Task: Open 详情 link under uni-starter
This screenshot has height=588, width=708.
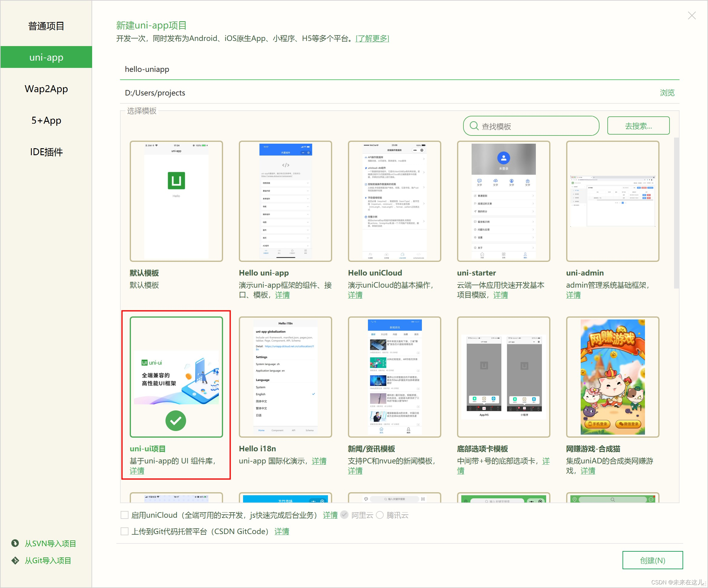Action: click(x=501, y=295)
